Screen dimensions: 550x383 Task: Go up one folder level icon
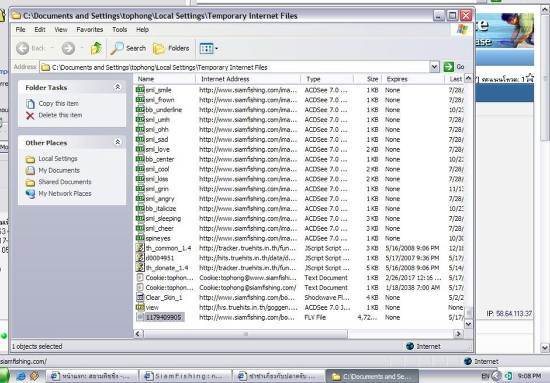click(x=96, y=48)
